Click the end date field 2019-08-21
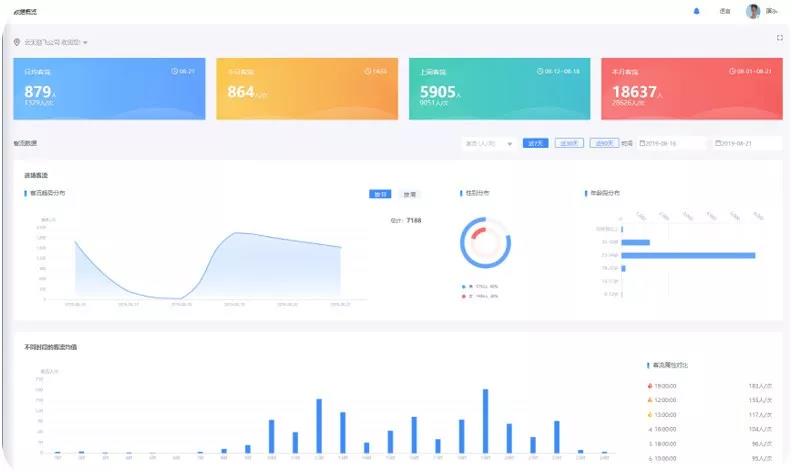This screenshot has width=792, height=472. [x=745, y=143]
